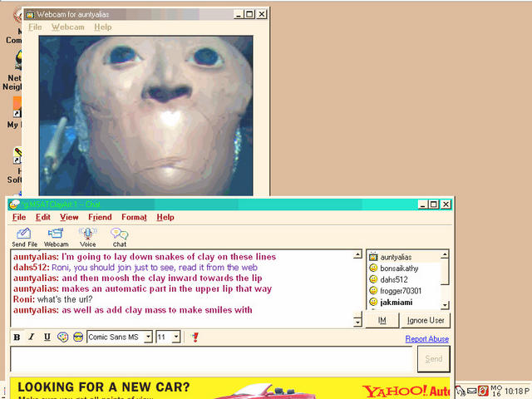Open File menu in Webcam window
This screenshot has width=532, height=399.
coord(35,27)
